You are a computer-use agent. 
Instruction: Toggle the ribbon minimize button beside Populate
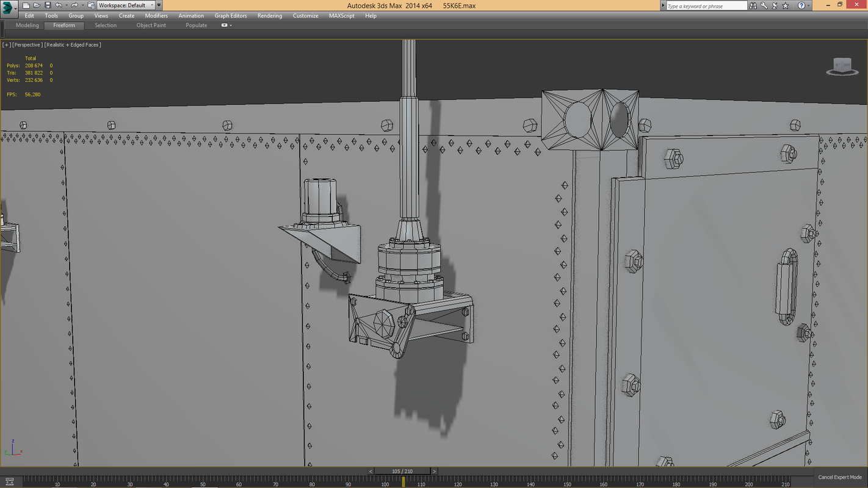click(226, 26)
